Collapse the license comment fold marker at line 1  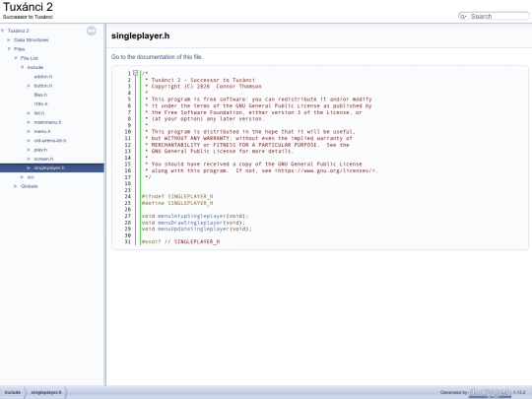point(135,73)
